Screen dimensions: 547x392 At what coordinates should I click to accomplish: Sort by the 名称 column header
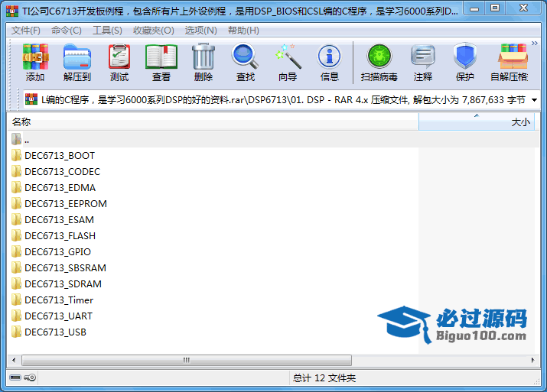pyautogui.click(x=213, y=122)
